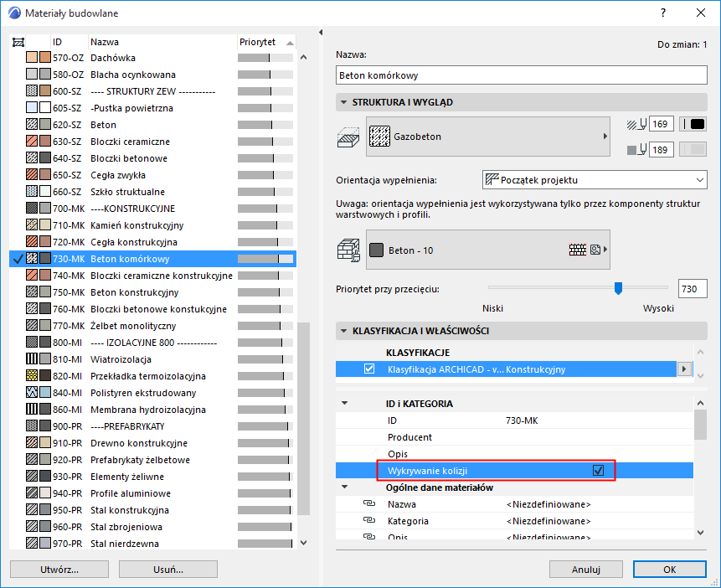
Task: Select the -Pustka powietrzna row
Action: click(x=152, y=108)
